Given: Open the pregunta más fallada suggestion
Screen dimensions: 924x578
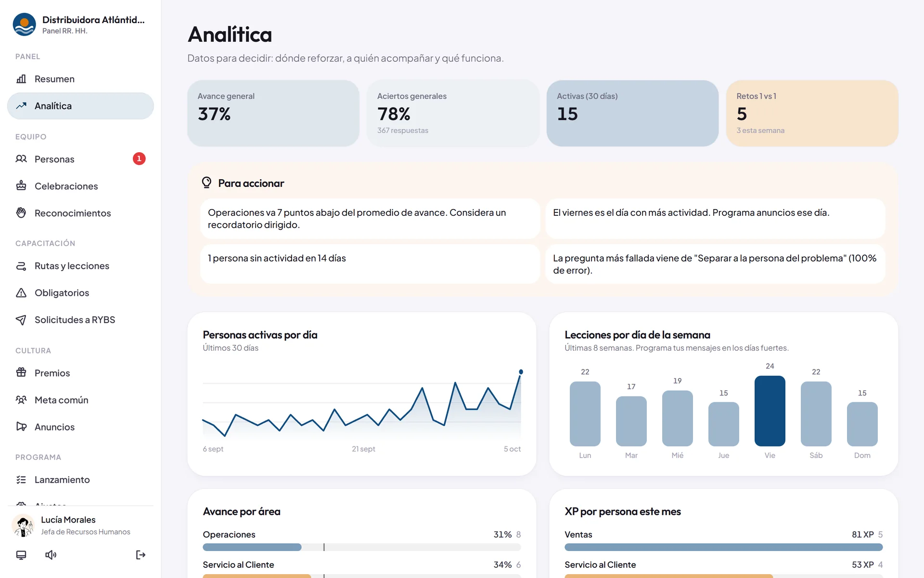Looking at the screenshot, I should [x=715, y=264].
